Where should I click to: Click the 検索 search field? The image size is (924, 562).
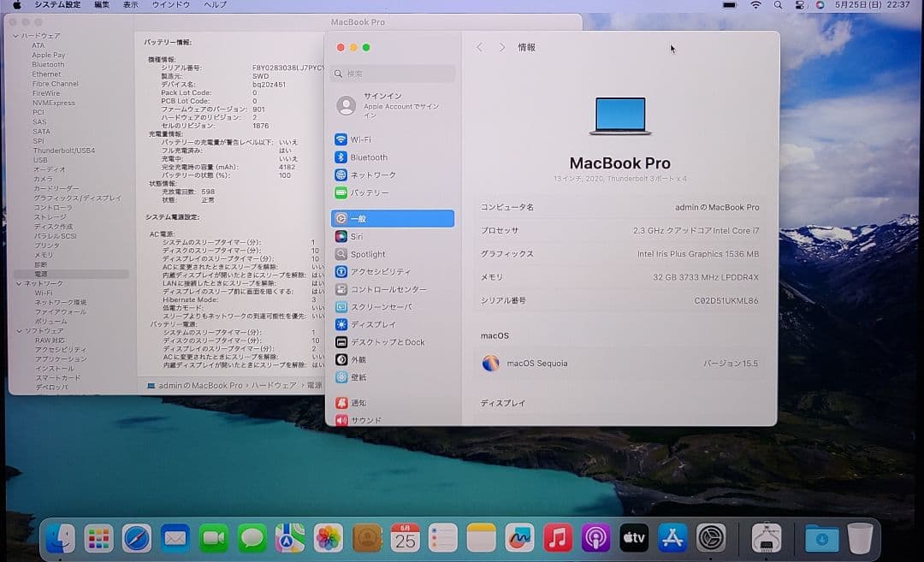[x=393, y=74]
